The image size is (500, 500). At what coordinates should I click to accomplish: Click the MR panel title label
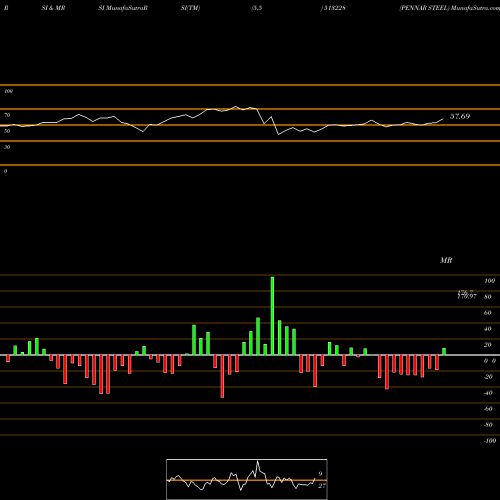click(446, 260)
